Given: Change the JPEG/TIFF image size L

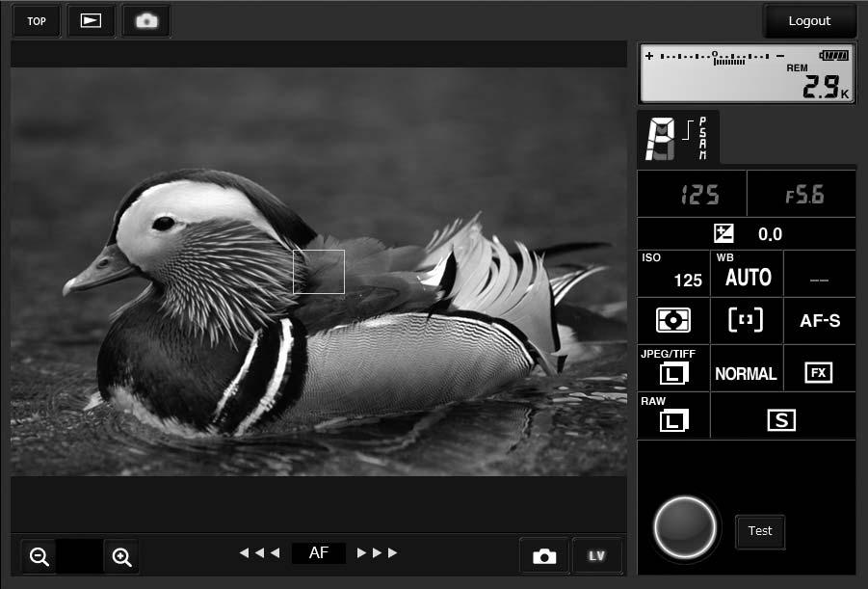Looking at the screenshot, I should pyautogui.click(x=673, y=368).
